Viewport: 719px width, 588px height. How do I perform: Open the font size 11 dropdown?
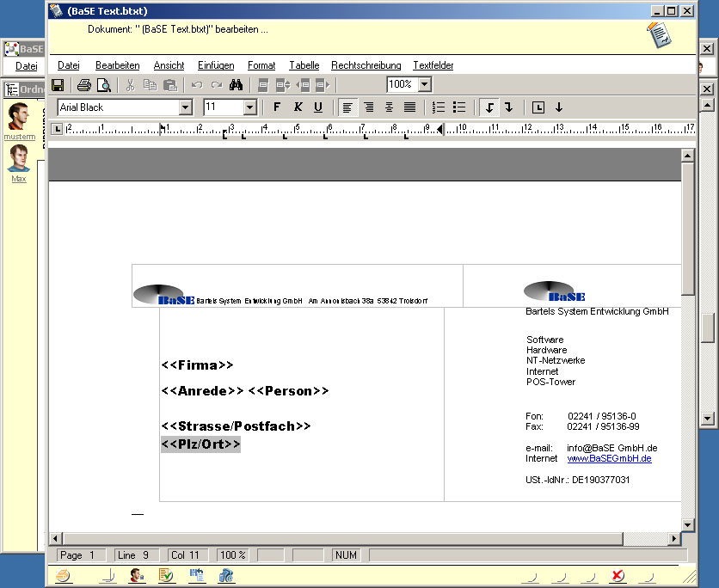[x=250, y=107]
